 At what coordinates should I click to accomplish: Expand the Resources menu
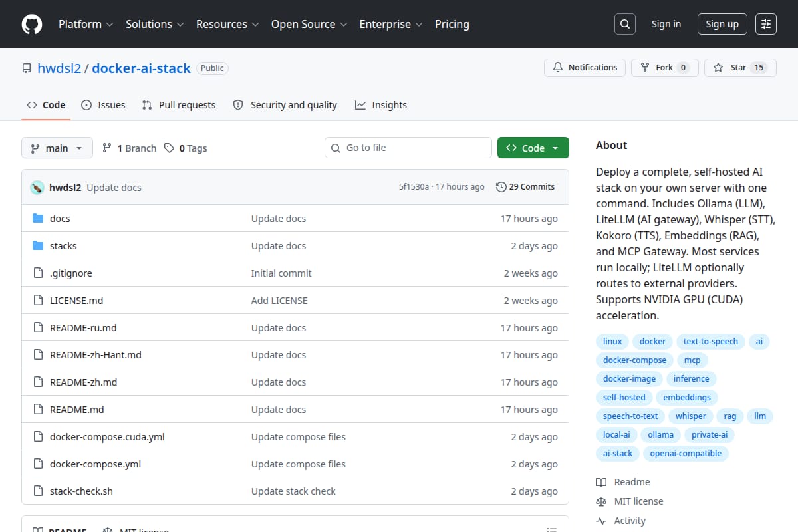click(x=227, y=24)
